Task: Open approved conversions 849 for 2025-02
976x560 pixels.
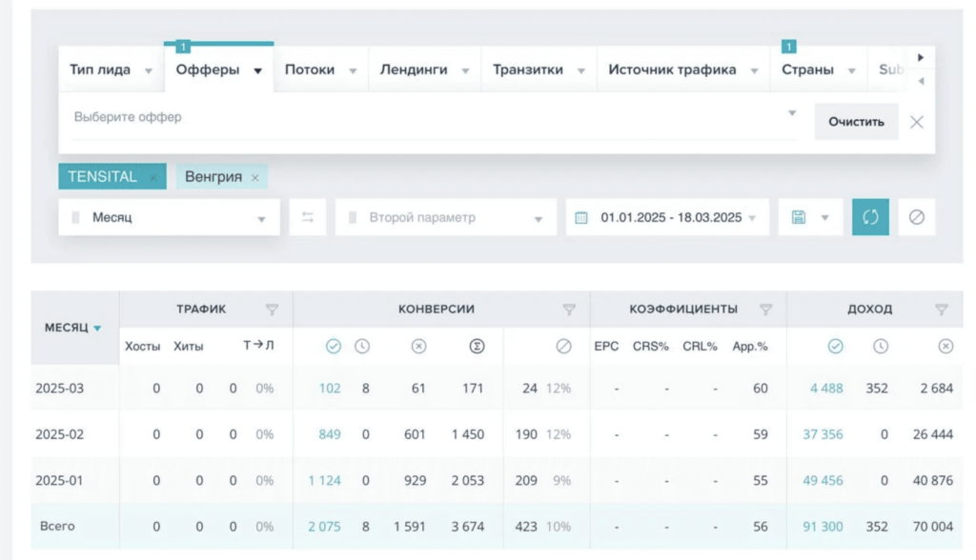Action: (x=330, y=434)
